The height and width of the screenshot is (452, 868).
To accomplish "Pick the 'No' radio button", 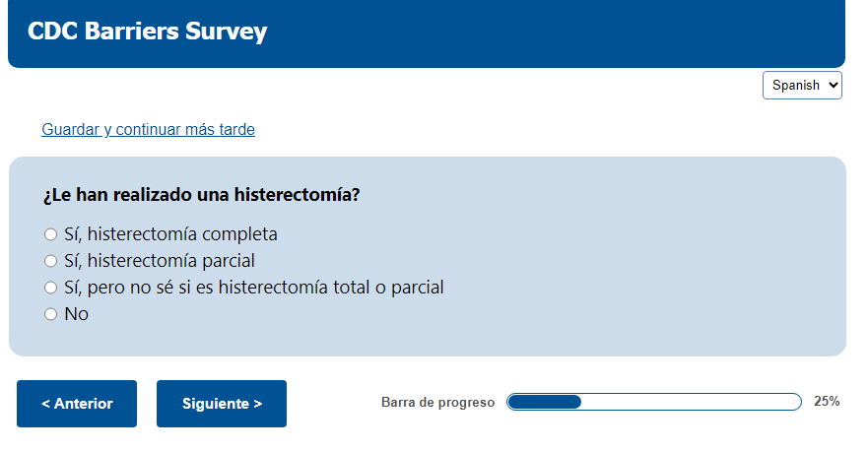I will (x=51, y=314).
